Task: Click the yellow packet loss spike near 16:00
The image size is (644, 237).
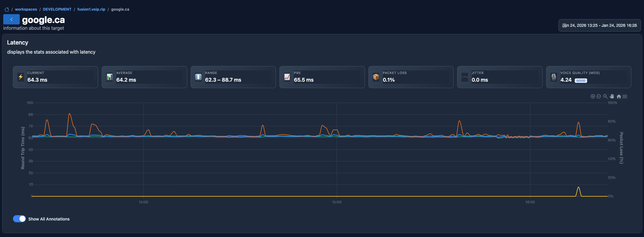Action: [x=578, y=191]
